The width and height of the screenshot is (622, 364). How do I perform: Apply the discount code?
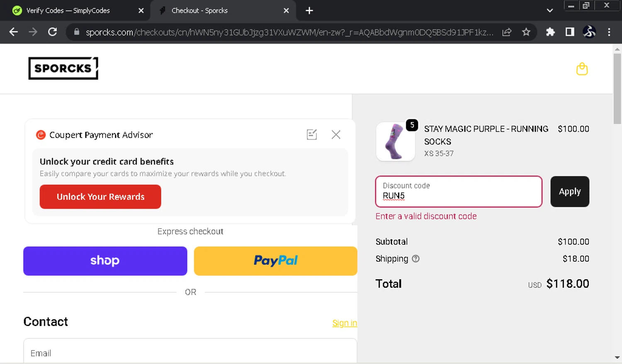tap(570, 191)
